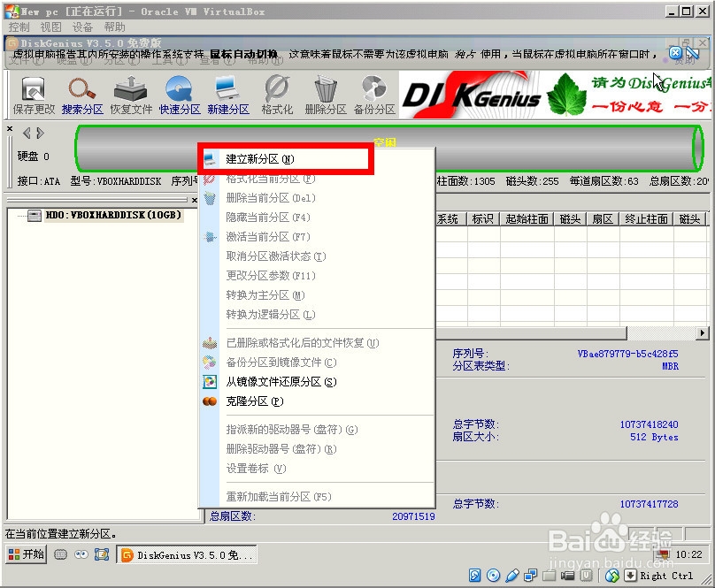Select 删除当前分区(Del) menu entry
This screenshot has height=588, width=715.
pyautogui.click(x=316, y=198)
